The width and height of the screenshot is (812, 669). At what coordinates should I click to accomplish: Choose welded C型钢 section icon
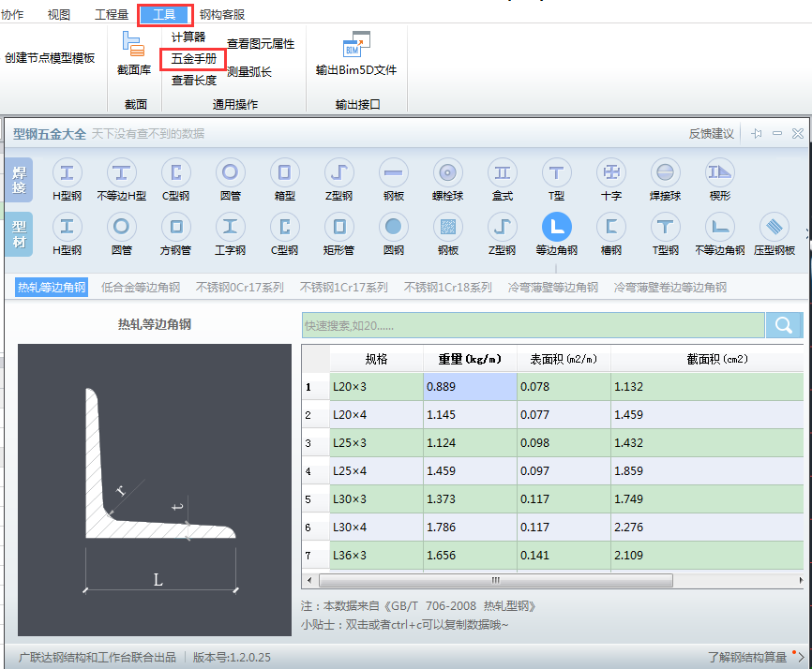[175, 172]
